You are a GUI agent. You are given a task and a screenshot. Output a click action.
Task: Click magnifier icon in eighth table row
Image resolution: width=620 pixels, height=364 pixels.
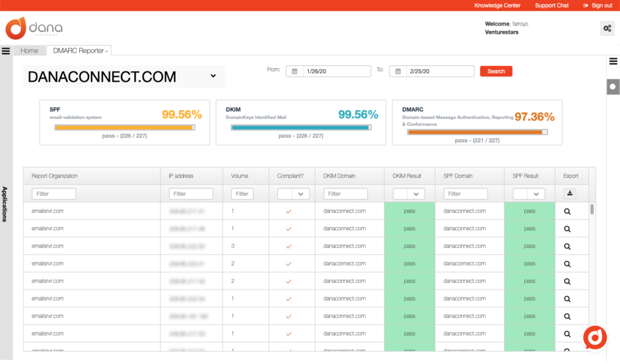pyautogui.click(x=567, y=334)
